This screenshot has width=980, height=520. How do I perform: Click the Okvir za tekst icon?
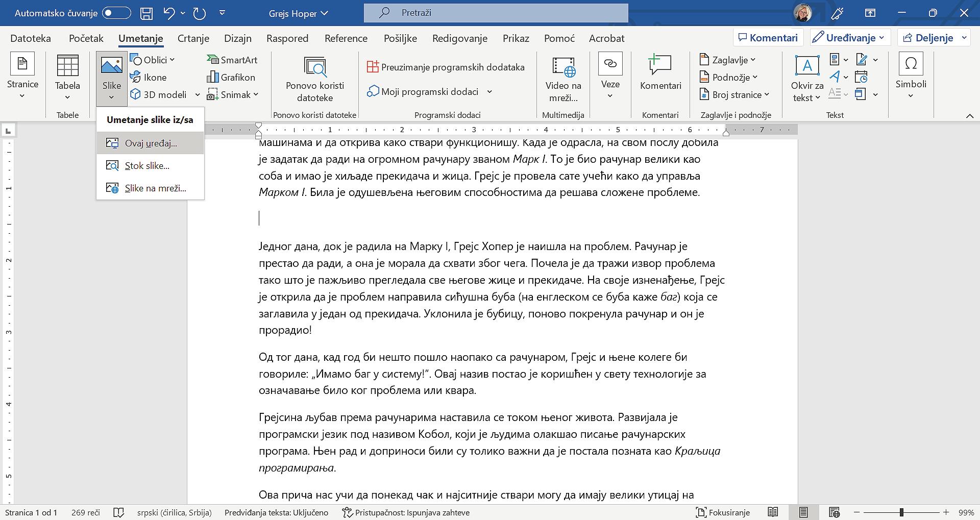(807, 65)
